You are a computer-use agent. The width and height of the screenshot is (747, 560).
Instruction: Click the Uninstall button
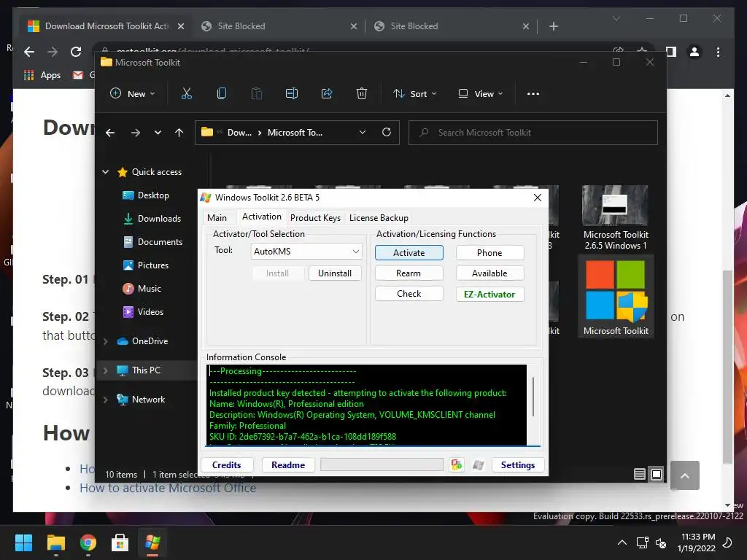[x=335, y=273]
